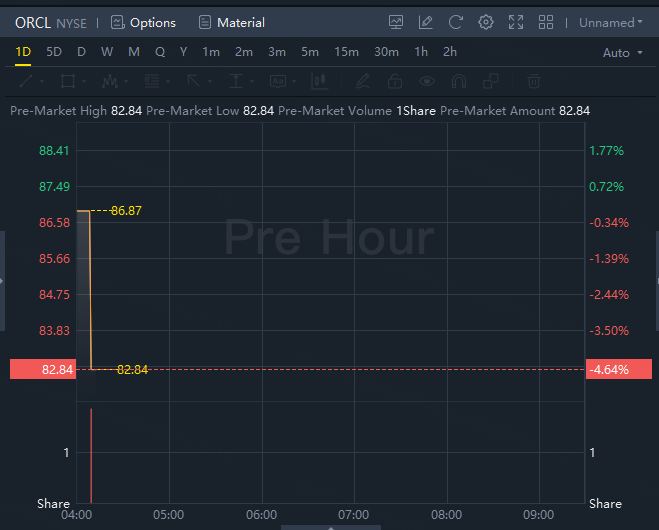Click the edit note pencil icon
The height and width of the screenshot is (530, 659).
[x=425, y=22]
